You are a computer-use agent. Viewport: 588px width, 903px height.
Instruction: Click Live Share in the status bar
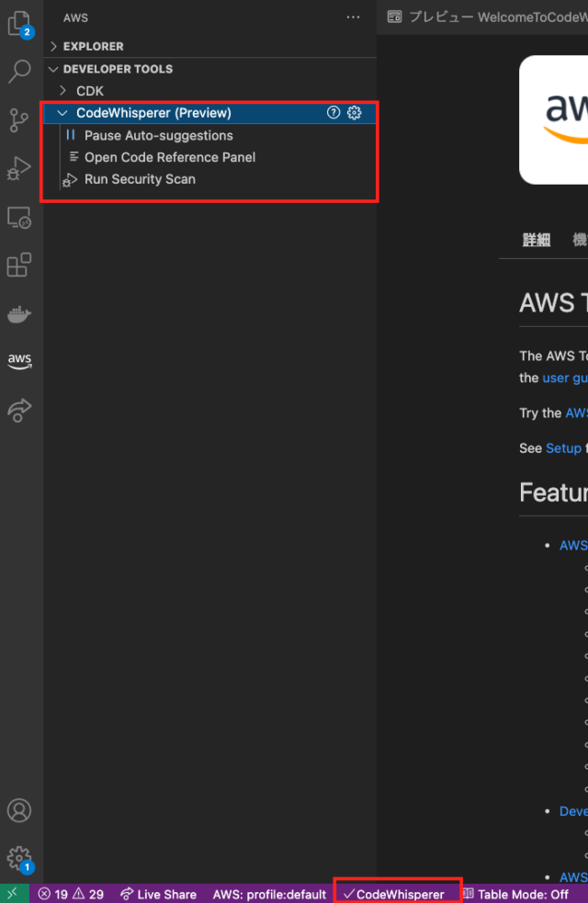158,895
